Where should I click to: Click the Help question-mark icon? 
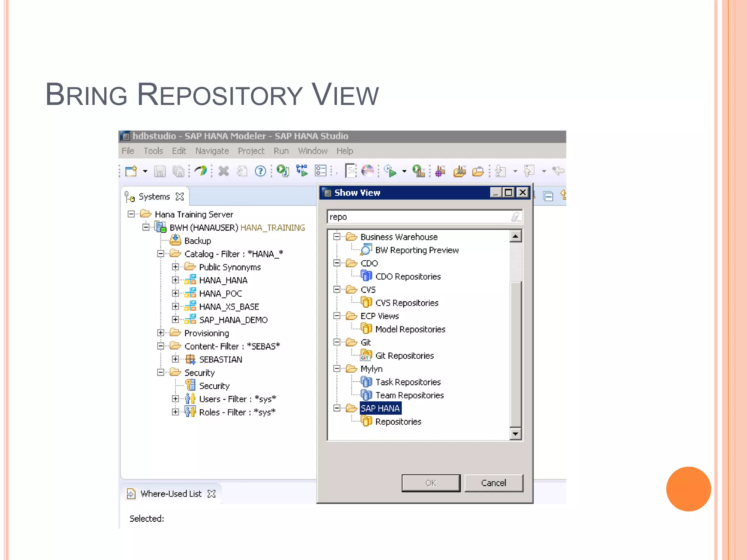coord(260,171)
